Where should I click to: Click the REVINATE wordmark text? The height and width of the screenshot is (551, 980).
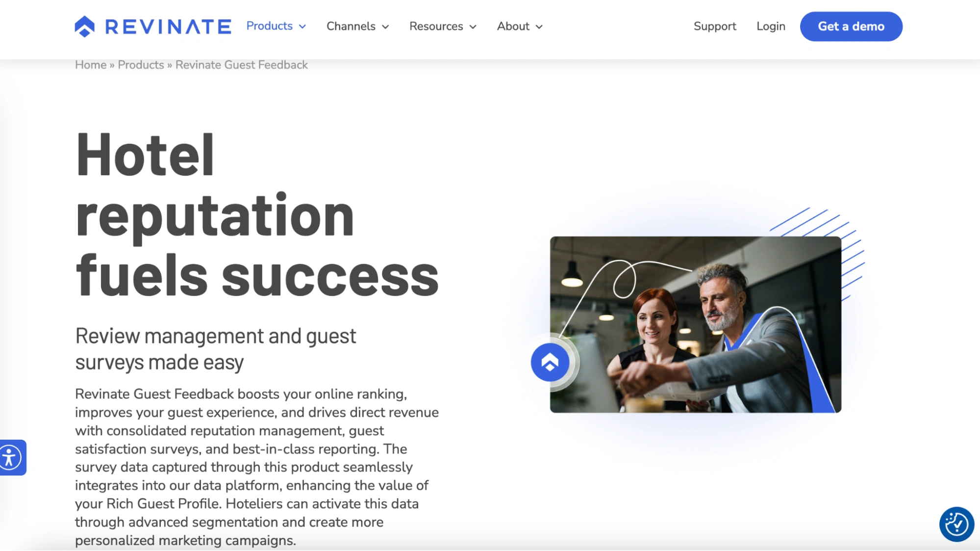[168, 26]
